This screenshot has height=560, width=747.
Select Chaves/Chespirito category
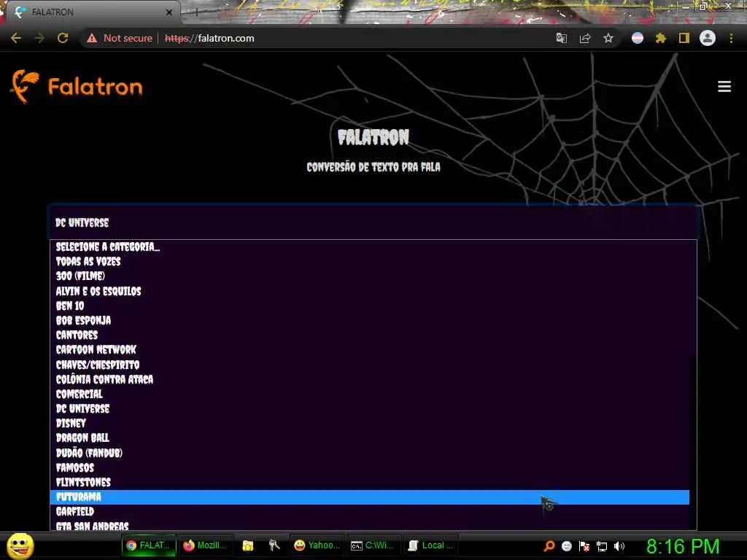370,365
